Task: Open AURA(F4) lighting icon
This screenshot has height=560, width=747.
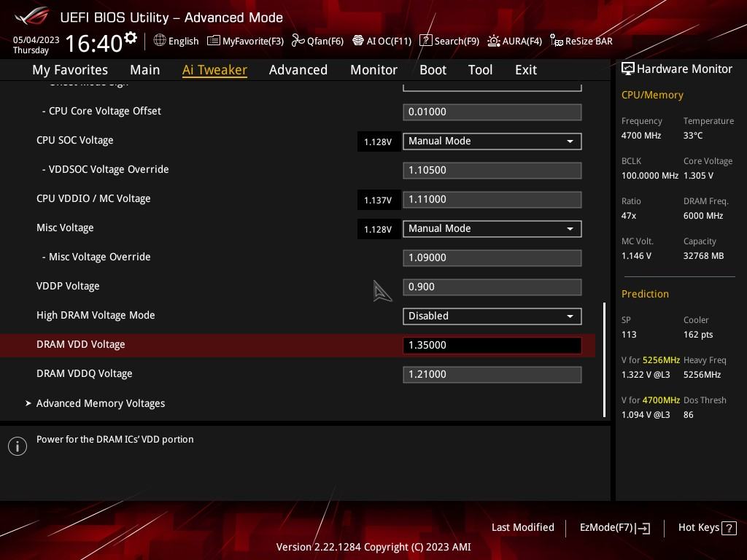Action: (x=494, y=41)
